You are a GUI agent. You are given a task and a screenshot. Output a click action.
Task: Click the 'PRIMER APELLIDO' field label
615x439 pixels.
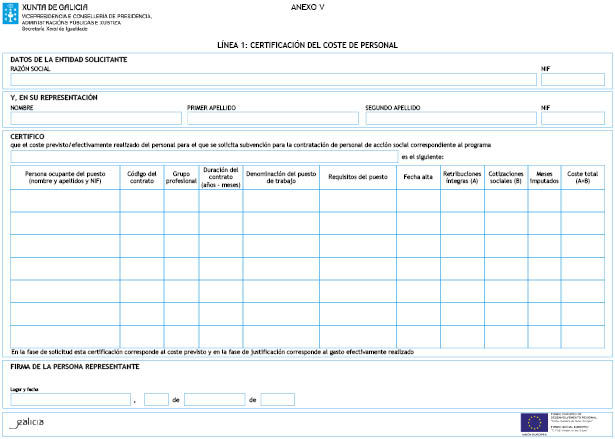211,107
